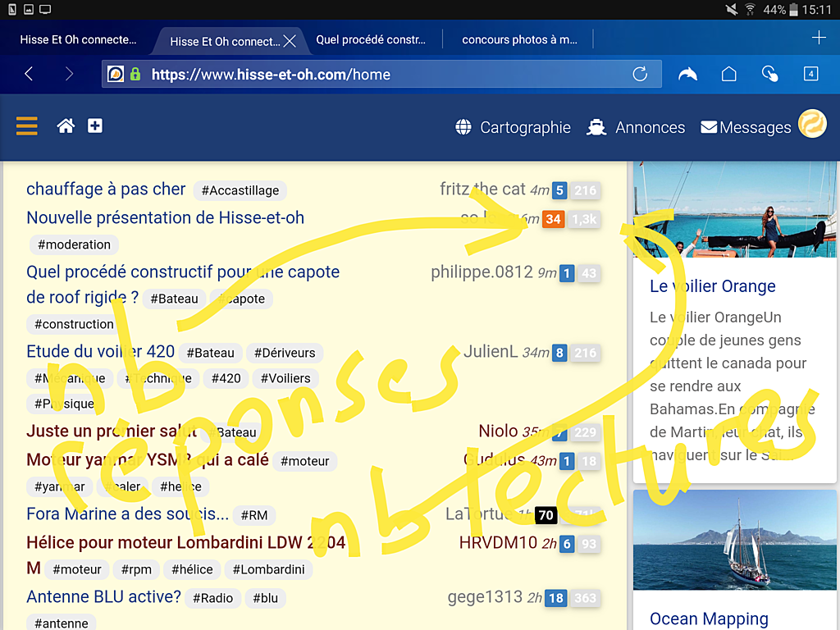Viewport: 840px width, 630px height.
Task: Open the browser home page icon
Action: 728,74
